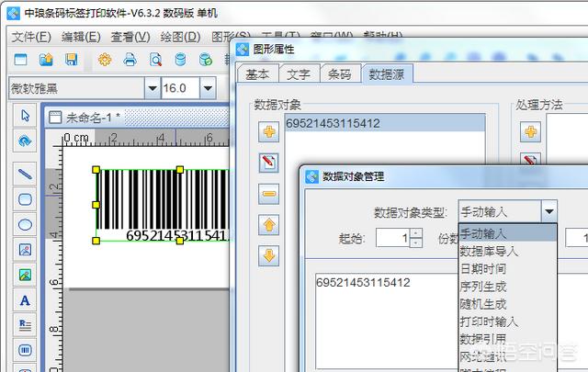Select the barcode drawing tool
The image size is (588, 372).
(x=25, y=350)
